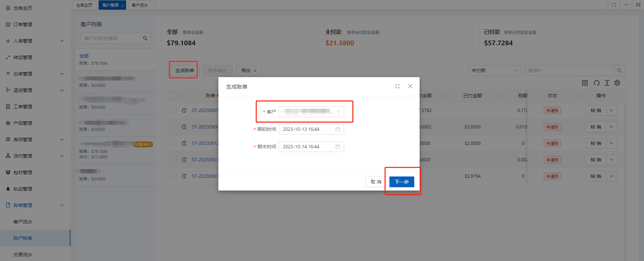Select 全部 in the customer list
This screenshot has height=261, width=644.
116,59
